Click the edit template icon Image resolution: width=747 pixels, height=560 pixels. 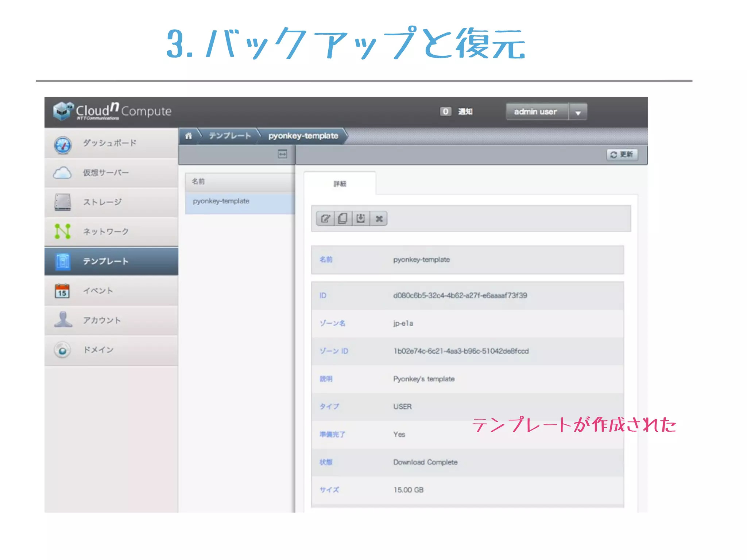tap(325, 219)
